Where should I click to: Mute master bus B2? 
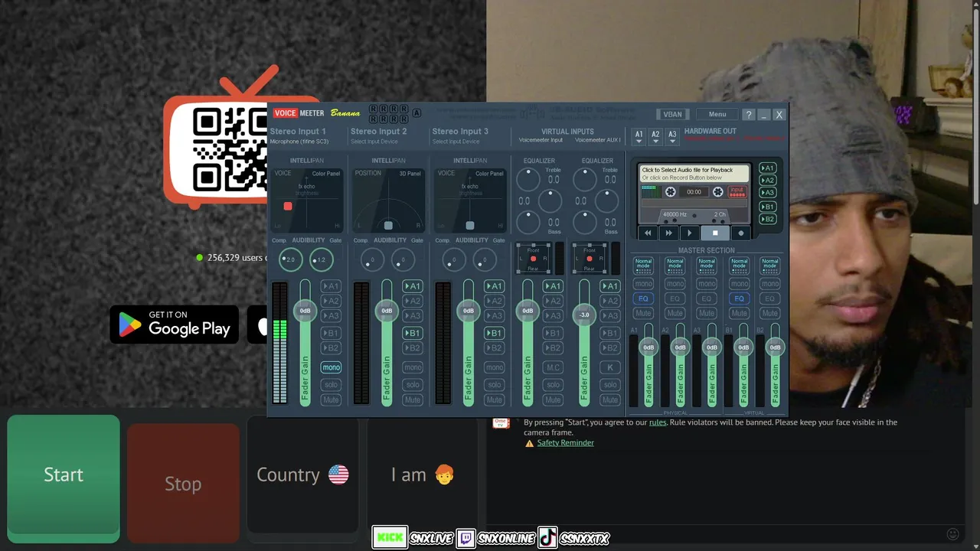pyautogui.click(x=770, y=313)
